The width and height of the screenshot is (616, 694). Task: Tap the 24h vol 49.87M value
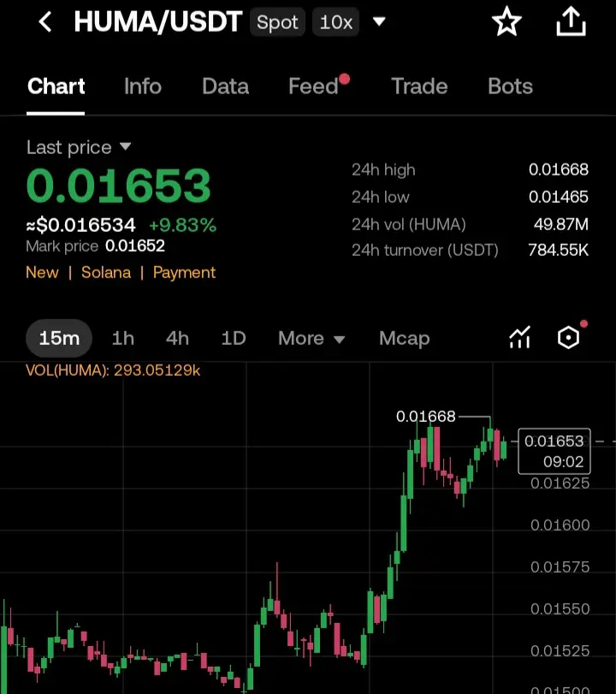[561, 224]
